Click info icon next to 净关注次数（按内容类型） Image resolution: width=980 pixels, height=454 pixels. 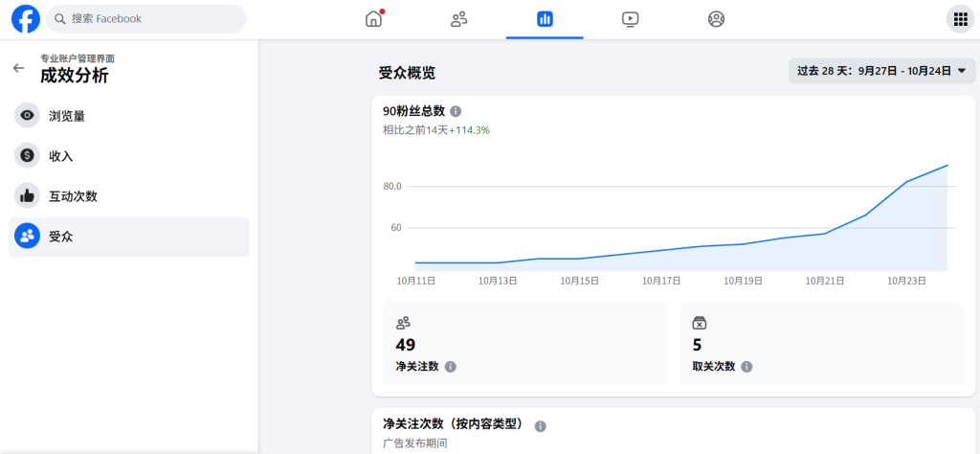pos(541,425)
